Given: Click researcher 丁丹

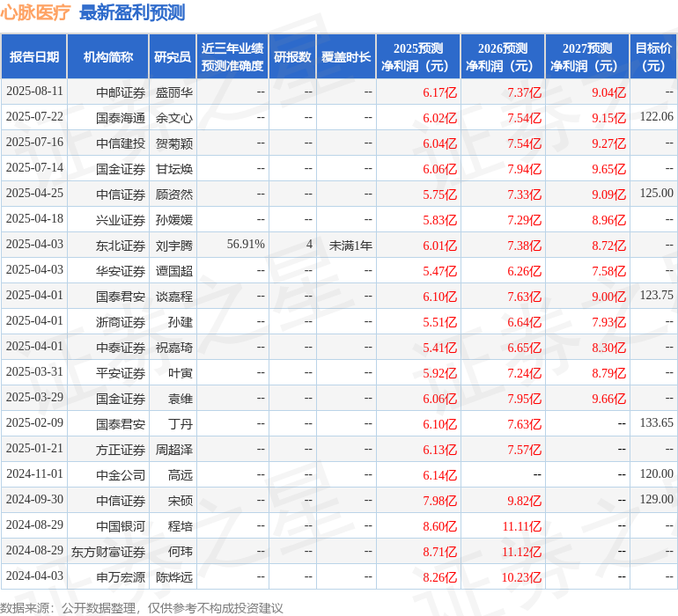Looking at the screenshot, I should (181, 424).
